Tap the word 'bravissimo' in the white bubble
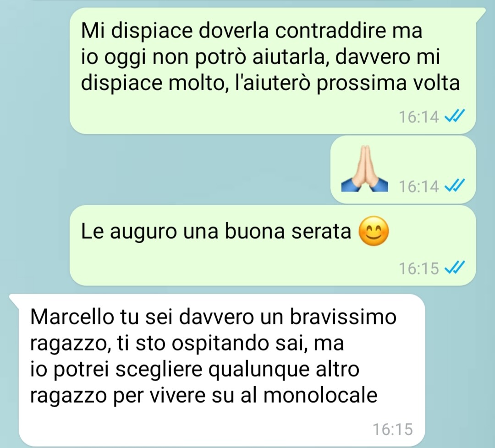Image resolution: width=495 pixels, height=448 pixels. pyautogui.click(x=343, y=317)
